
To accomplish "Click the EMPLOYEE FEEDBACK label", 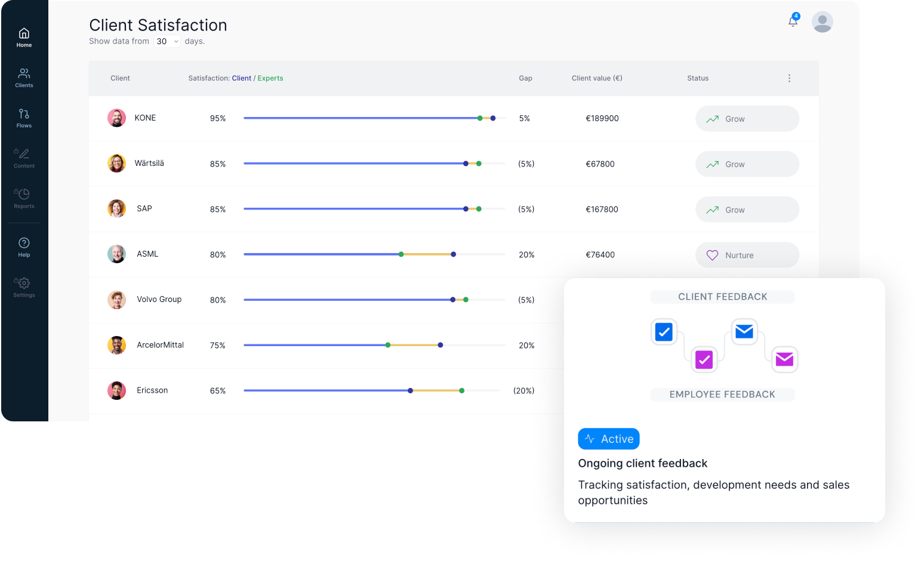I will pyautogui.click(x=722, y=395).
